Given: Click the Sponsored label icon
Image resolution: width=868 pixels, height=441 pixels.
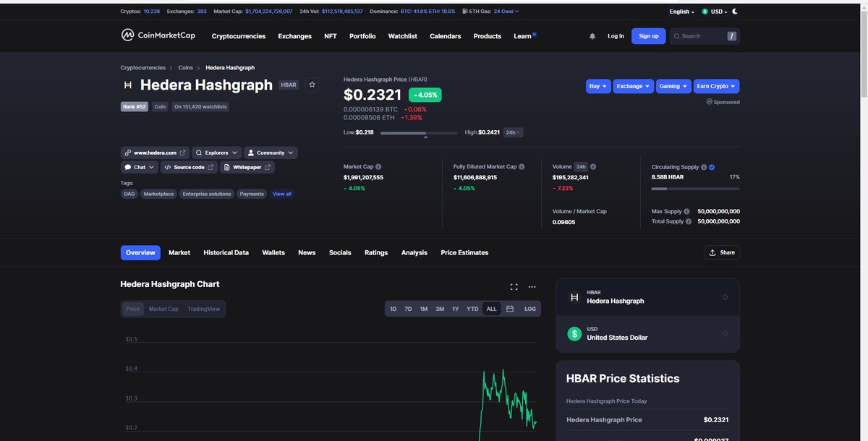Looking at the screenshot, I should [x=710, y=102].
